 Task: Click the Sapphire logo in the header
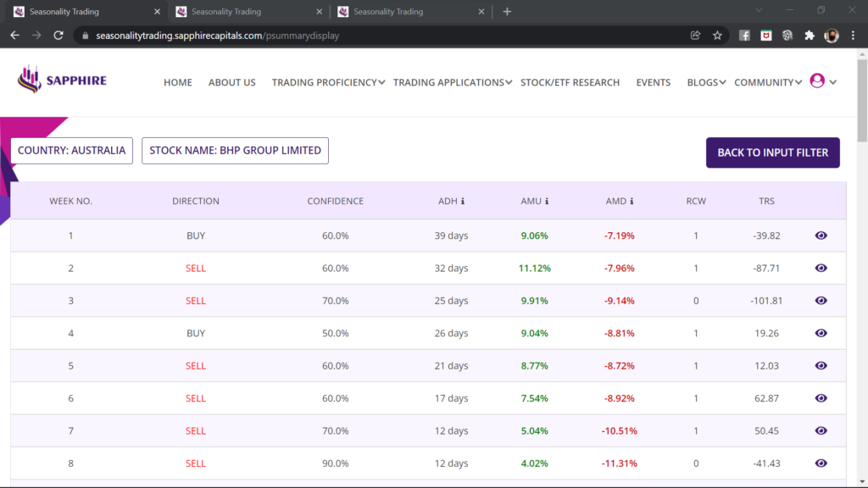click(62, 80)
